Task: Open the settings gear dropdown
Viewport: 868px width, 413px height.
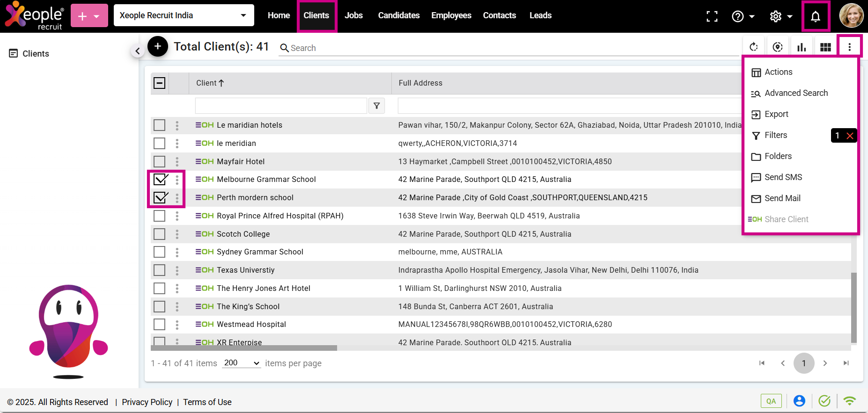Action: (x=780, y=16)
